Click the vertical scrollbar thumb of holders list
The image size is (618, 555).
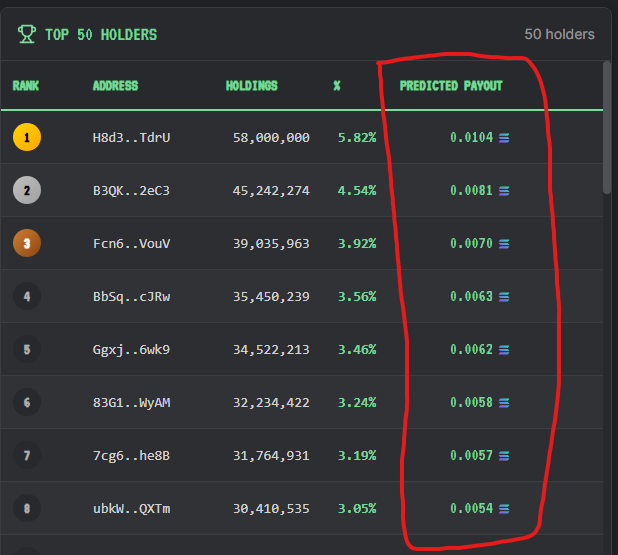(x=607, y=127)
